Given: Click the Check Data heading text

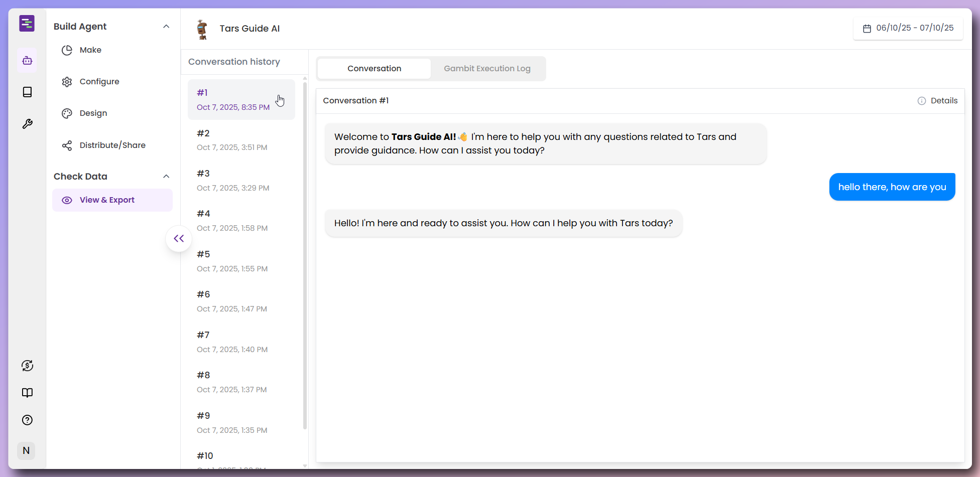Looking at the screenshot, I should click(80, 177).
